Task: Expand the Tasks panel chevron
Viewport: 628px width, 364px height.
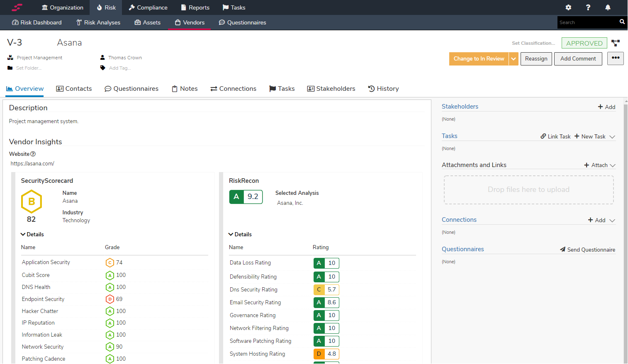Action: click(612, 137)
